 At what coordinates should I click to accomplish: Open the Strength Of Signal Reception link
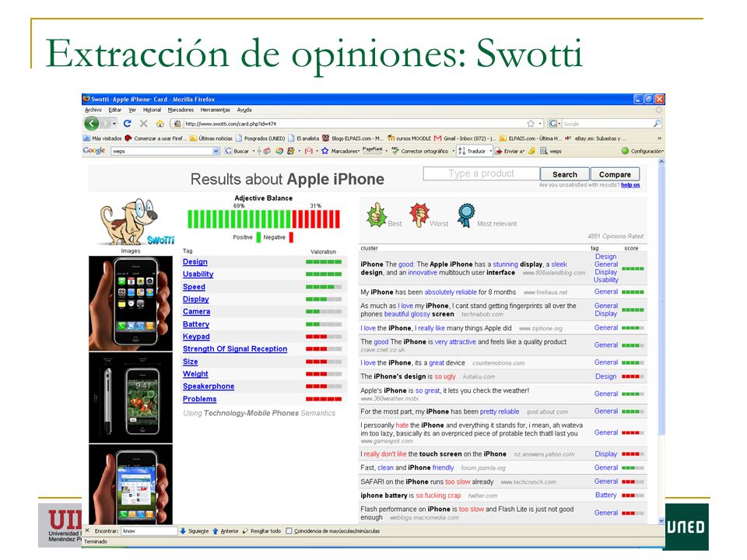[235, 349]
